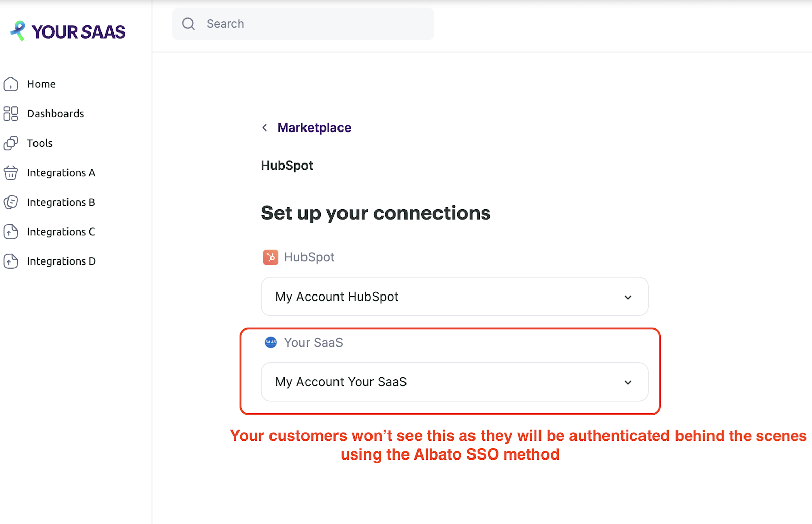Click the YOUR SAAS brand text
This screenshot has height=524, width=812.
tap(79, 32)
